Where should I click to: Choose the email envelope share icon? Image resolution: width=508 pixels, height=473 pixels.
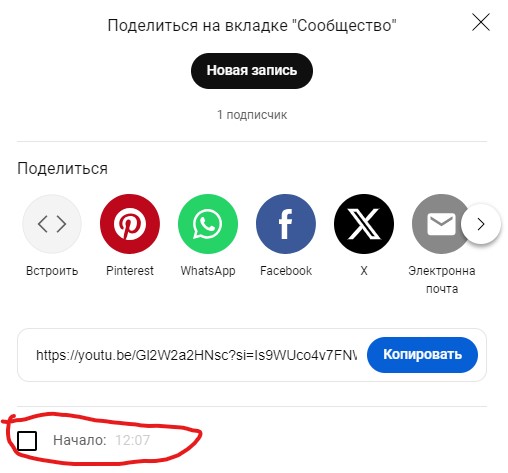439,224
